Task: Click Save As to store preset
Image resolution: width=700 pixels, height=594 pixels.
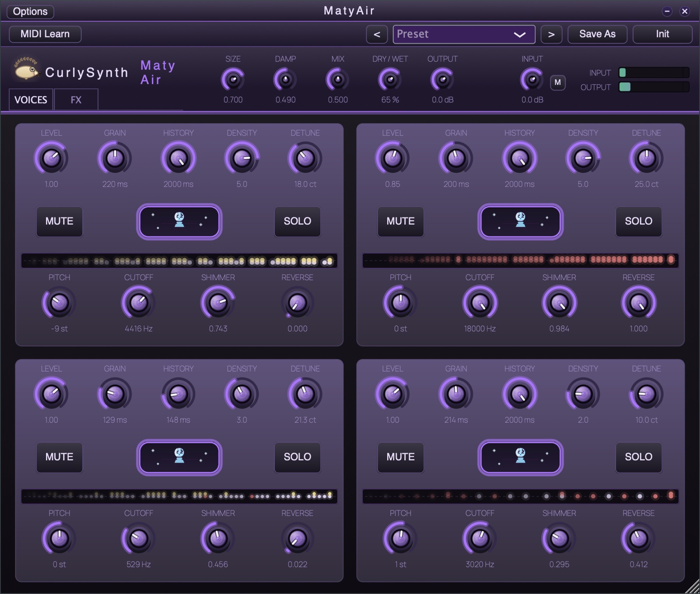Action: coord(597,34)
